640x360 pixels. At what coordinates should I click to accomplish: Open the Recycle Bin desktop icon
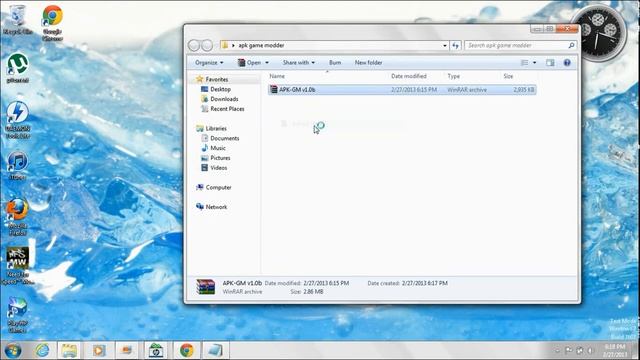17,20
